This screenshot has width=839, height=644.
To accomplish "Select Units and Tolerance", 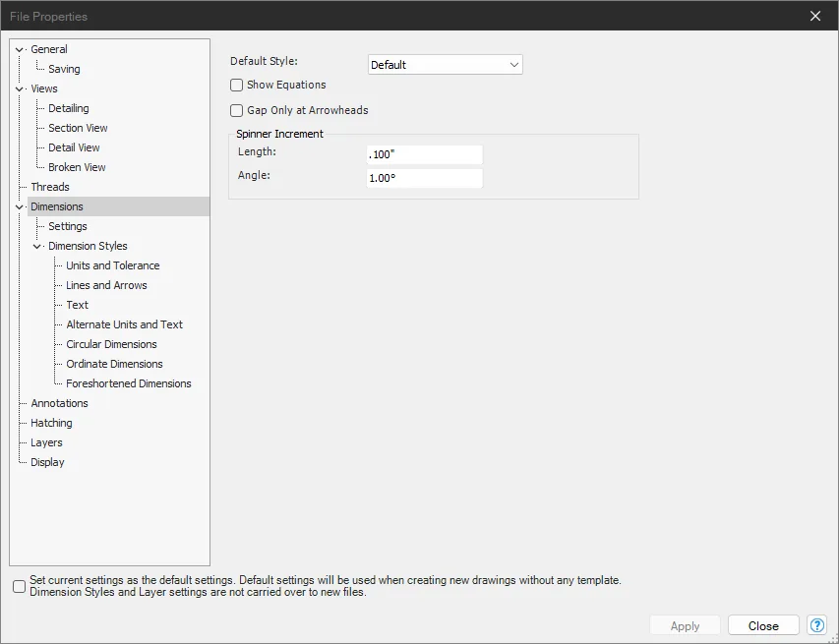I will [113, 265].
